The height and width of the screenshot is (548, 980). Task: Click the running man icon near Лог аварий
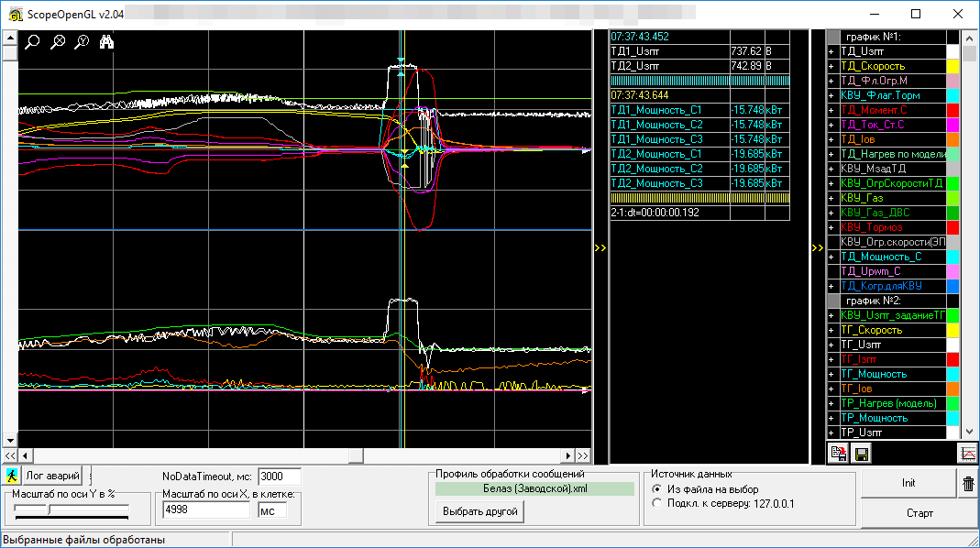pos(11,476)
